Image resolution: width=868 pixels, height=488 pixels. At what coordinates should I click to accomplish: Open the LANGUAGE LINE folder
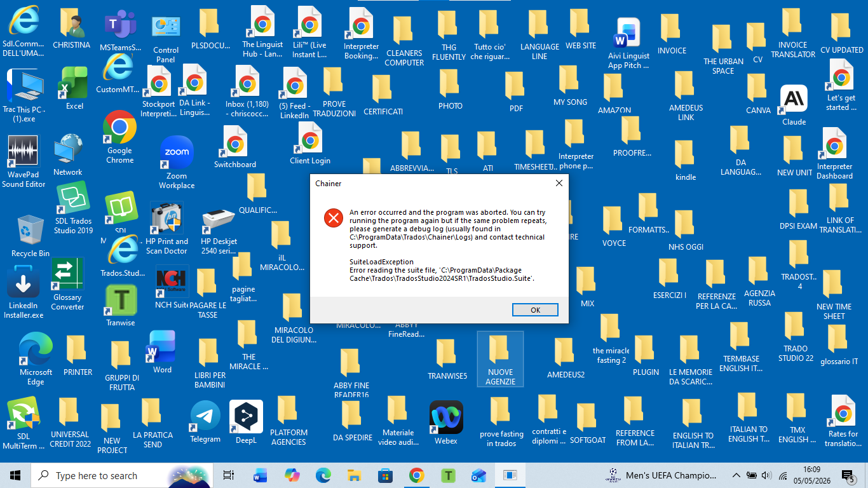[x=539, y=36]
